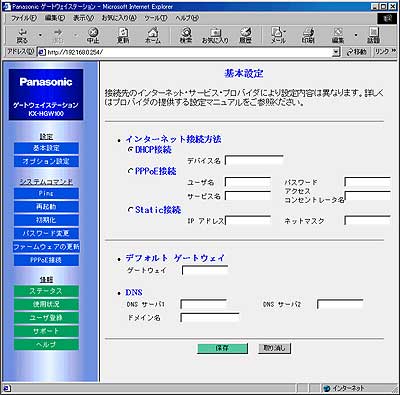
Task: Open the ファイル(F) menu
Action: click(x=24, y=18)
